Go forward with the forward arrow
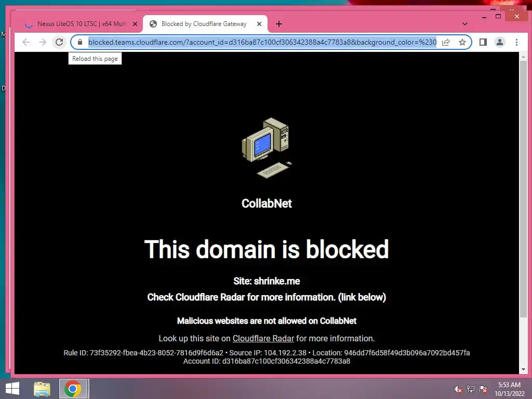 click(x=43, y=42)
